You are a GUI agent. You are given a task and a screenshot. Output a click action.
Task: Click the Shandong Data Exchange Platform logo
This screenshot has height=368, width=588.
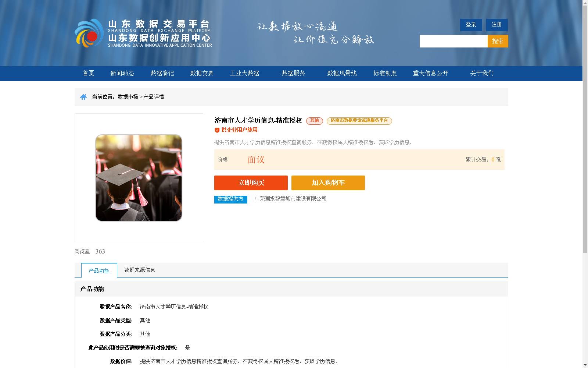[x=143, y=33]
